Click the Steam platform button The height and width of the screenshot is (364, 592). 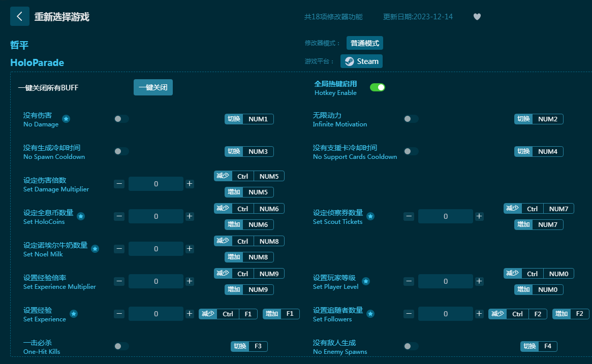[x=361, y=61]
